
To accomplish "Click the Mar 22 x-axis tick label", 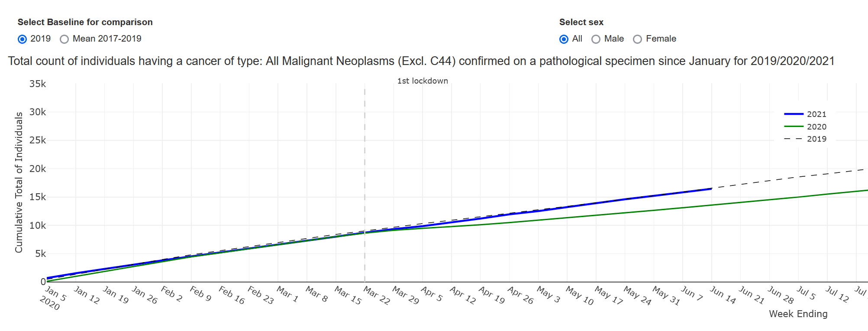I will pos(376,295).
